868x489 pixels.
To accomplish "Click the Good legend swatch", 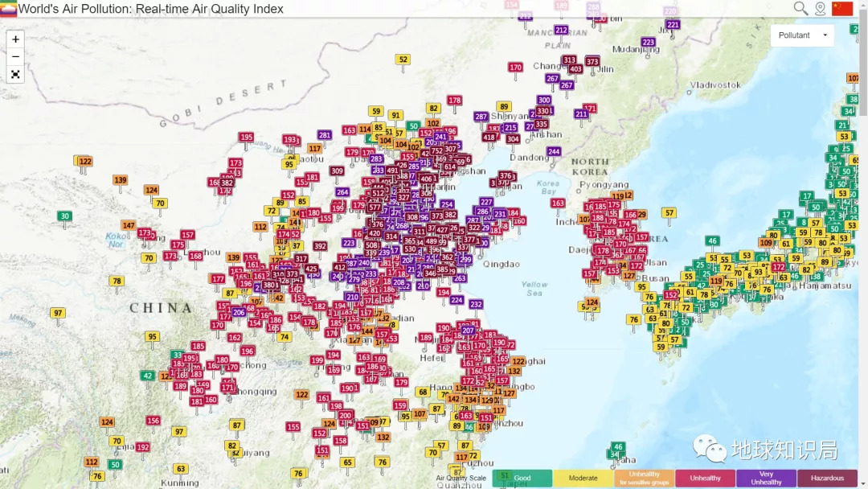I will point(522,478).
